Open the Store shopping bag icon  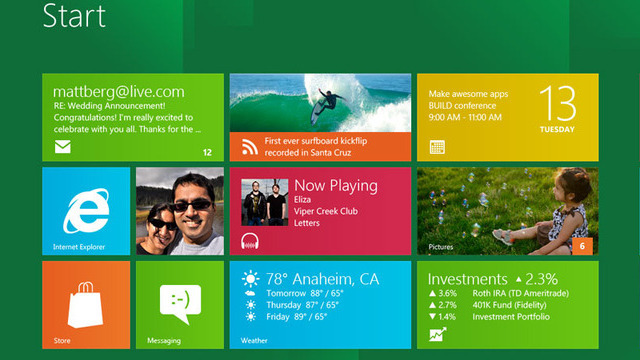(x=85, y=304)
